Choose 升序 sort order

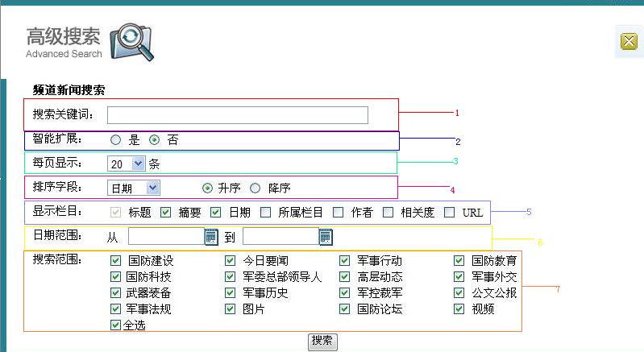[x=207, y=188]
